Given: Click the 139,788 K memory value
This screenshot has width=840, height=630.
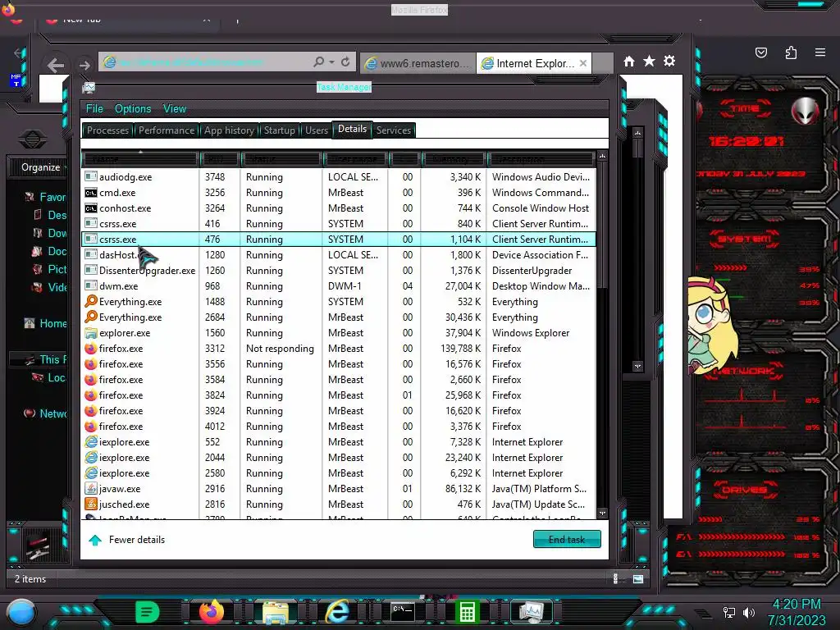Looking at the screenshot, I should [461, 348].
